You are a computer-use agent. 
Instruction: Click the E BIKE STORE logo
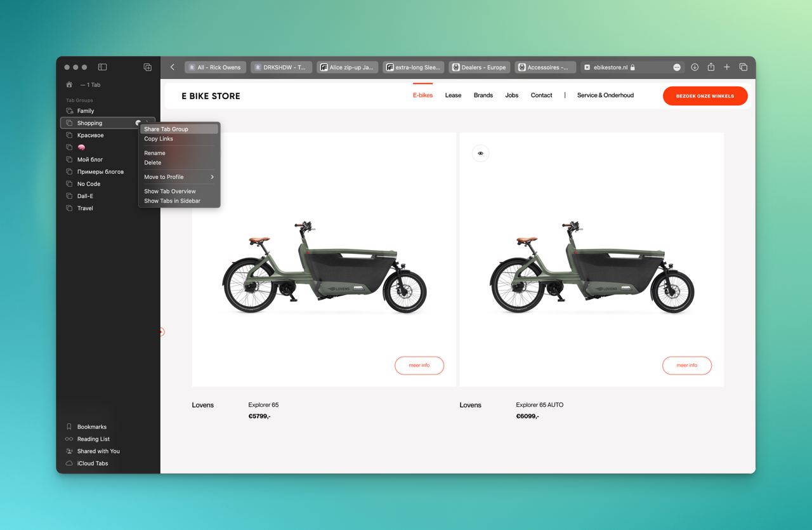coord(211,96)
